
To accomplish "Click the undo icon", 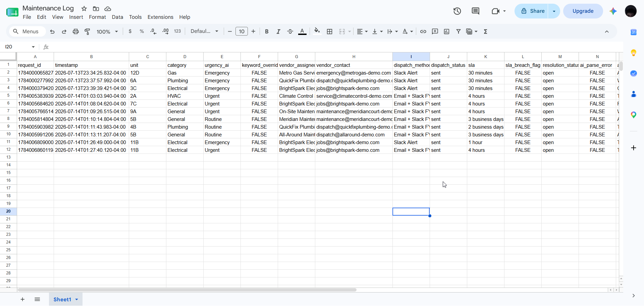I will pyautogui.click(x=52, y=32).
